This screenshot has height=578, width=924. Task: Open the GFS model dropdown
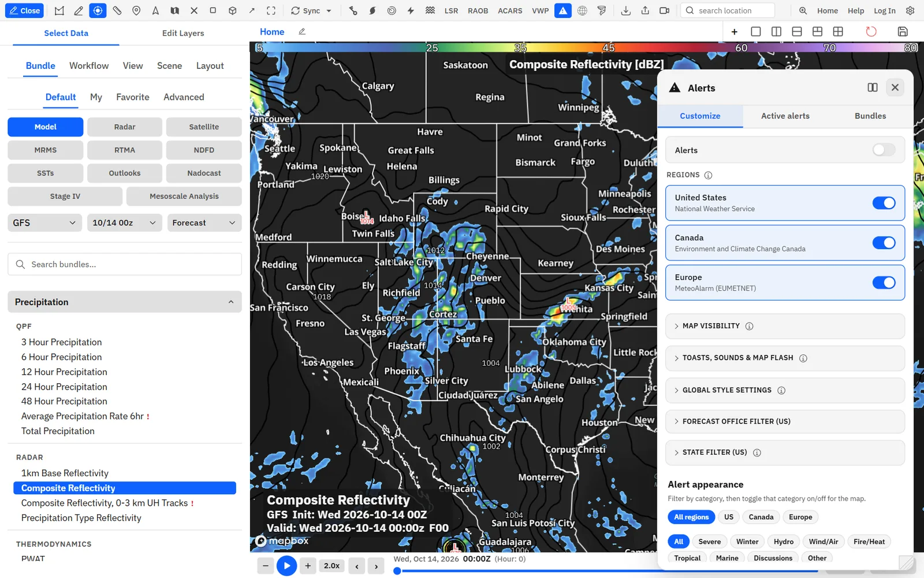44,223
